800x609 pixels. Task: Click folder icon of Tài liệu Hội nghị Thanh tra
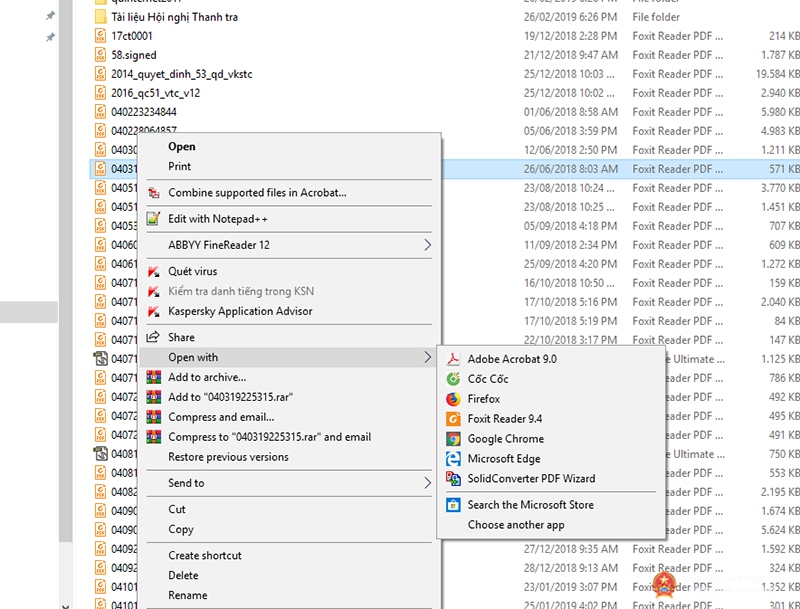pyautogui.click(x=101, y=17)
